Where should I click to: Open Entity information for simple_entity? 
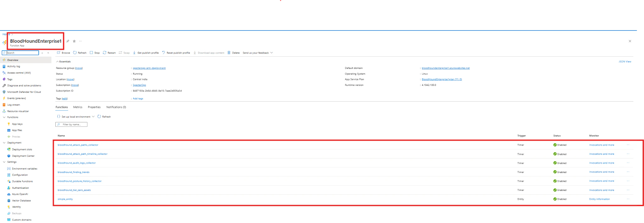(599, 199)
